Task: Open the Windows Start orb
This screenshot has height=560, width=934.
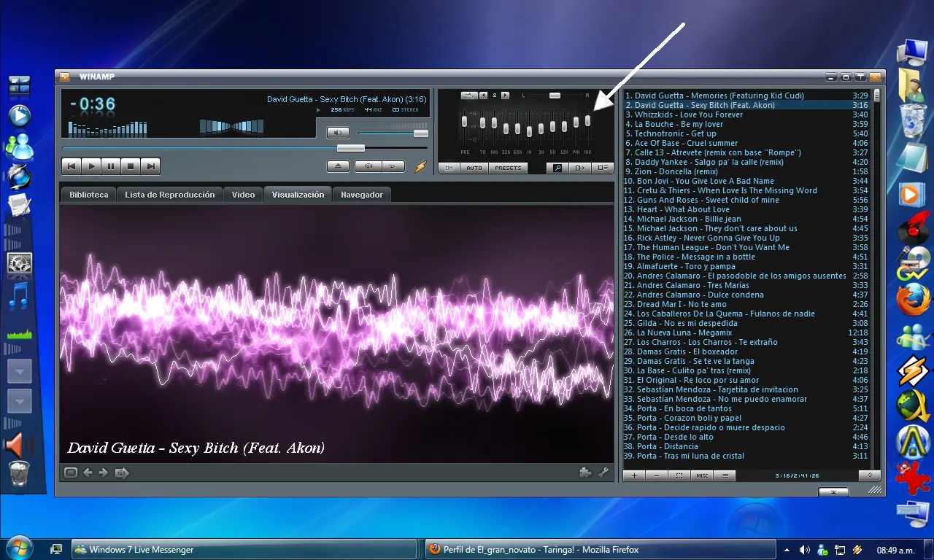Action: 19,548
